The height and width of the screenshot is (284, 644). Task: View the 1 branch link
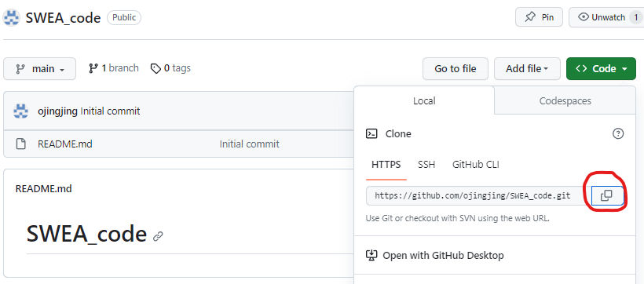click(x=114, y=68)
